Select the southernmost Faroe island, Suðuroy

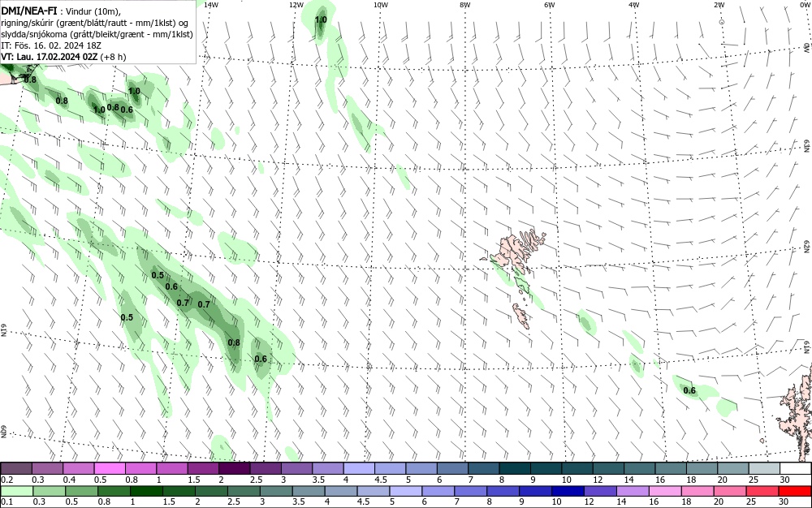point(521,316)
